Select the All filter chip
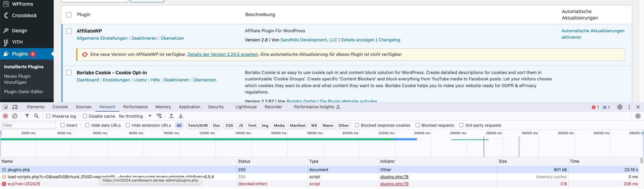This screenshot has width=644, height=189. (x=179, y=125)
